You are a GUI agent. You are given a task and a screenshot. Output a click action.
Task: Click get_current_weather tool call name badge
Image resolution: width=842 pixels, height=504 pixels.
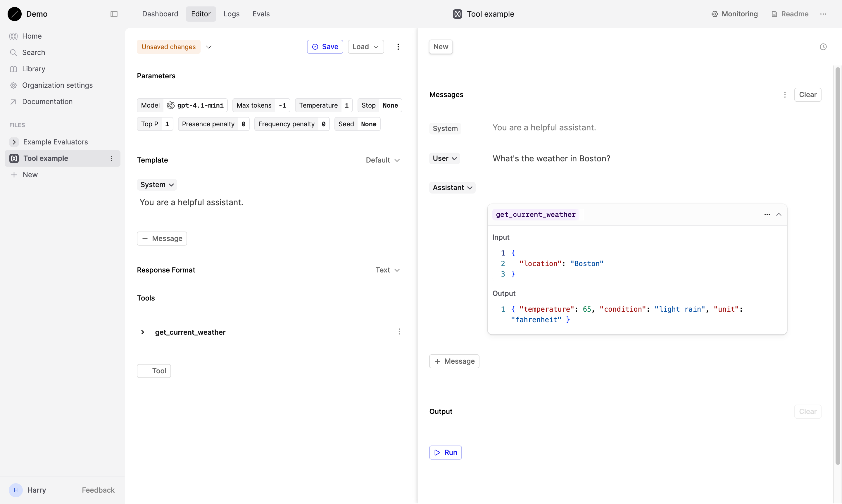(x=536, y=215)
